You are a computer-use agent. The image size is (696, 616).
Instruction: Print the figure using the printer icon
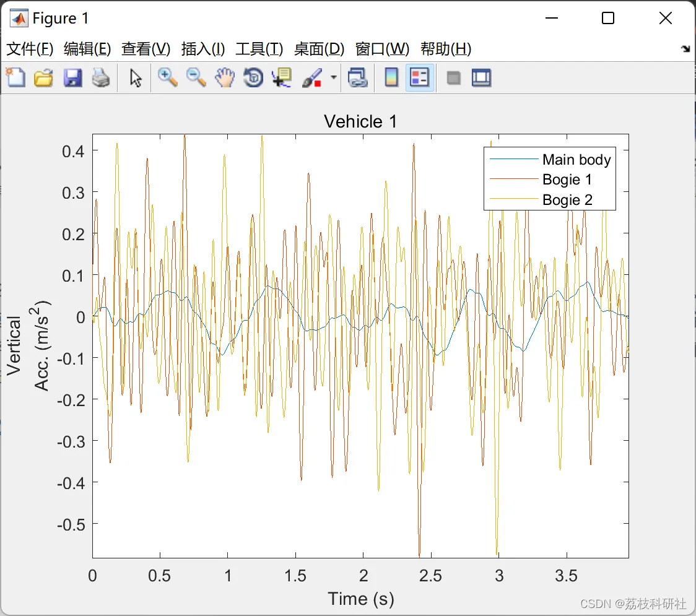[x=101, y=77]
